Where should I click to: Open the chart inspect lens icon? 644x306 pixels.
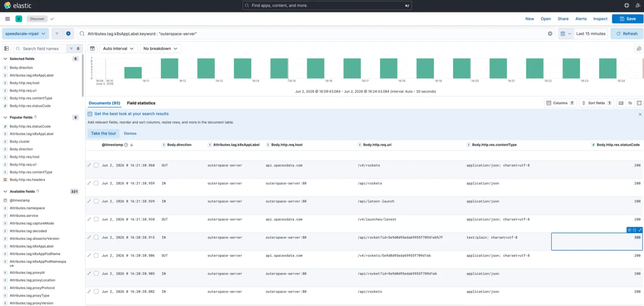(638, 48)
